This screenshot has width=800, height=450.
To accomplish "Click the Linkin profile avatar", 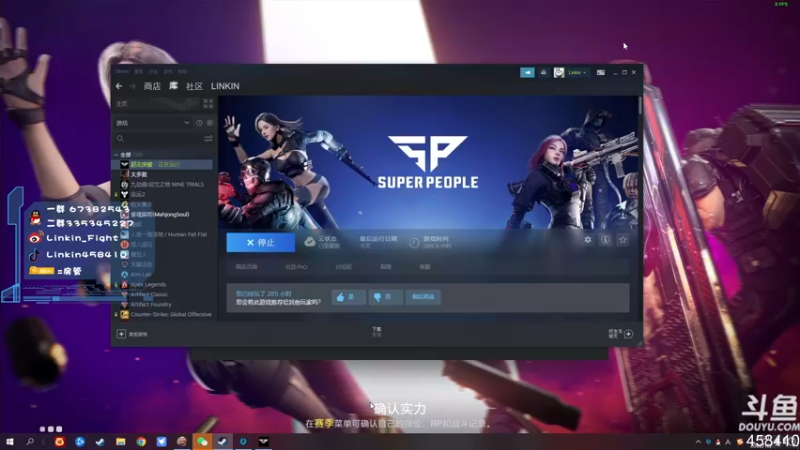I will (x=559, y=72).
